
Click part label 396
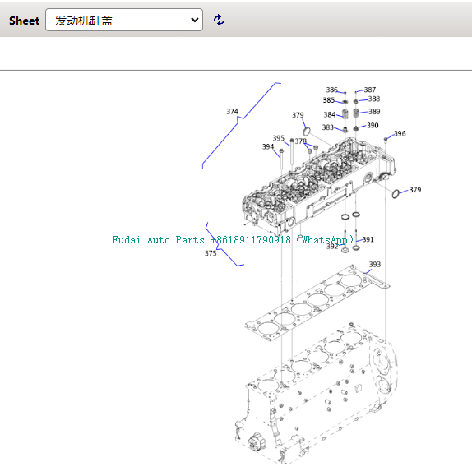coord(400,133)
